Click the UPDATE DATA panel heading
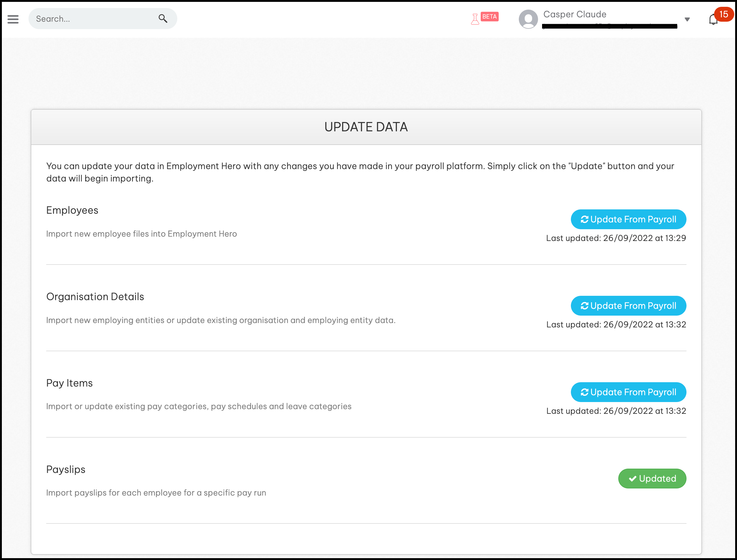 pos(366,127)
